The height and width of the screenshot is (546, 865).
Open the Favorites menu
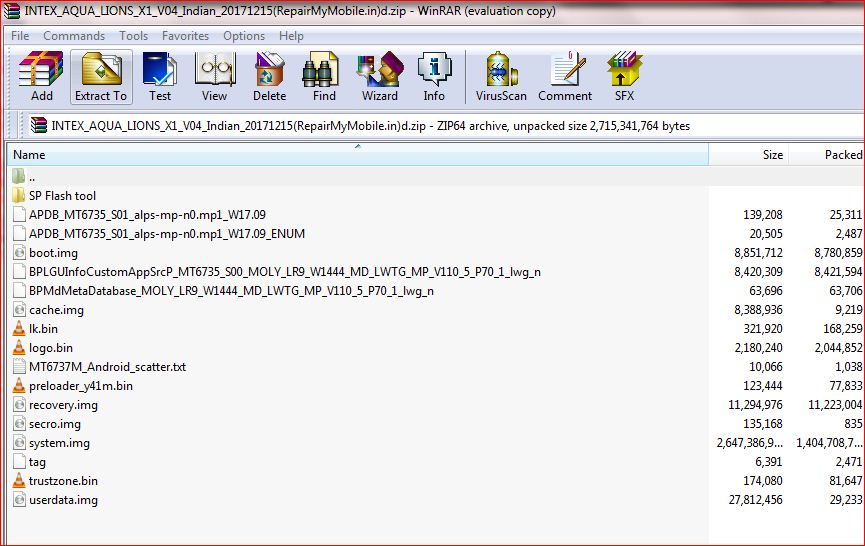click(185, 36)
